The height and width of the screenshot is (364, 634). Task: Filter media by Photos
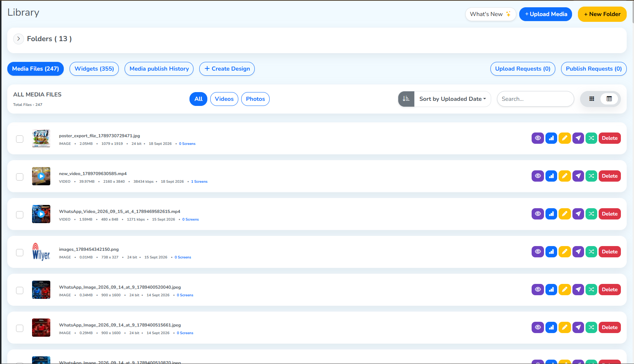click(x=255, y=99)
